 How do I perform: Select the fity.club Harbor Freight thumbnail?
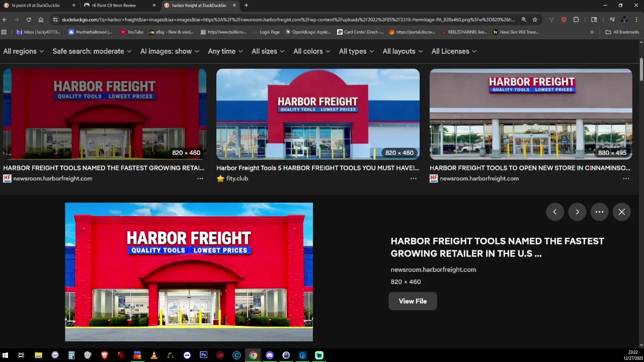318,114
